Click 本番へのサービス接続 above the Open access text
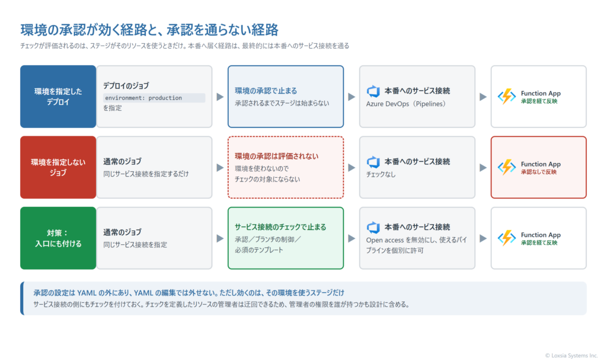The width and height of the screenshot is (607, 364). pos(417,227)
